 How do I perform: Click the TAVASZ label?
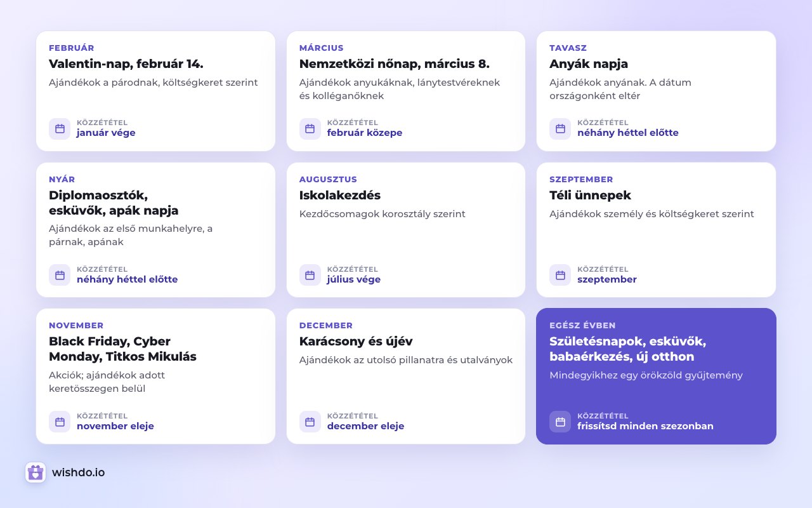568,48
